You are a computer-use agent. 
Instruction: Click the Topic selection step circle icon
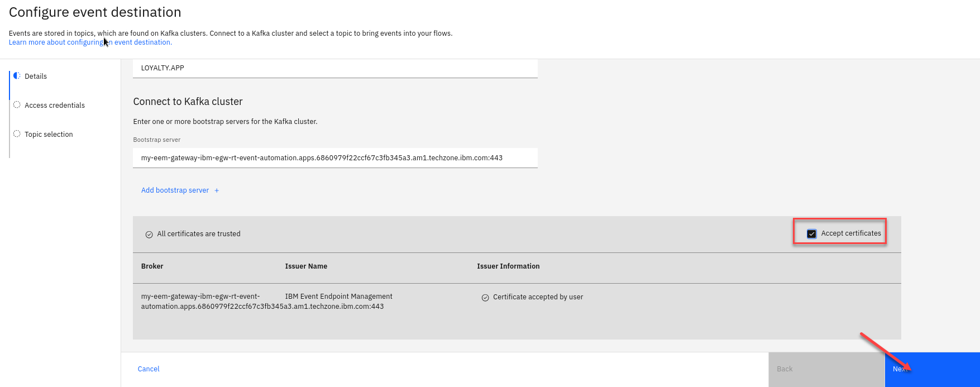pyautogui.click(x=17, y=133)
